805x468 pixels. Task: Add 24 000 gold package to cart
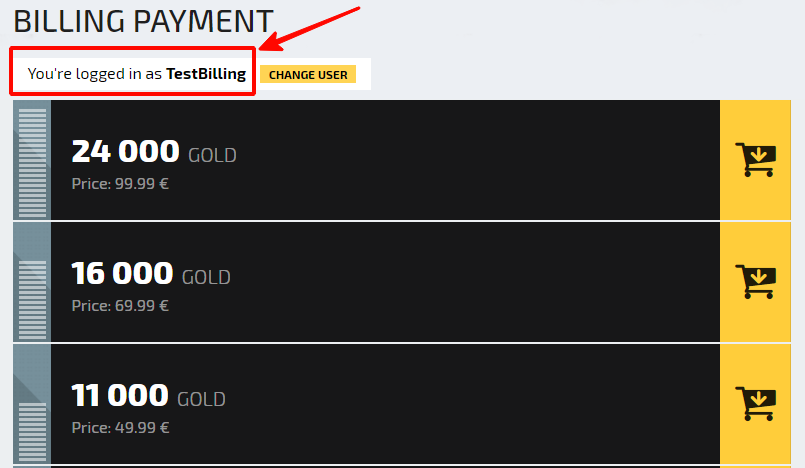click(x=755, y=160)
